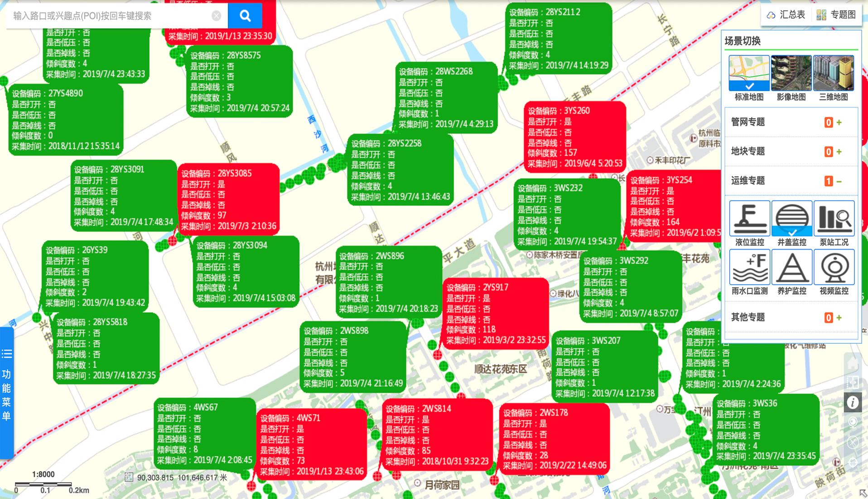Switch to 标准地图 standard map scene
The height and width of the screenshot is (499, 868).
[x=749, y=73]
